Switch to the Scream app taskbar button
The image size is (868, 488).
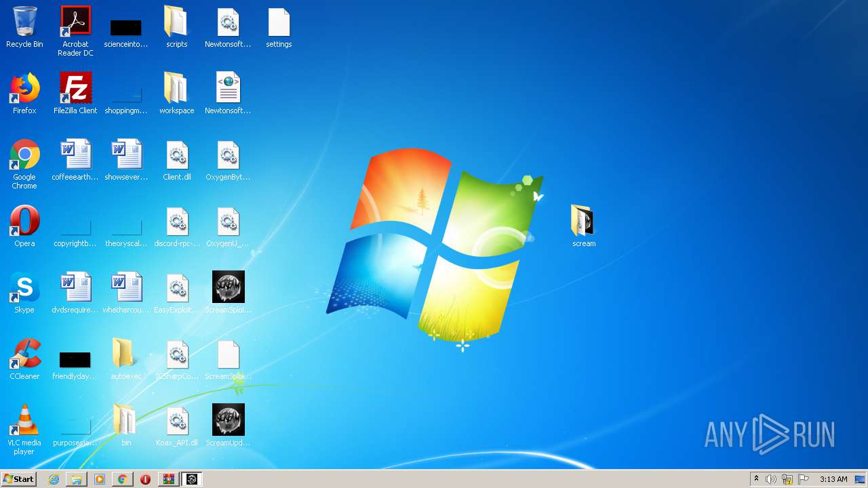click(192, 479)
